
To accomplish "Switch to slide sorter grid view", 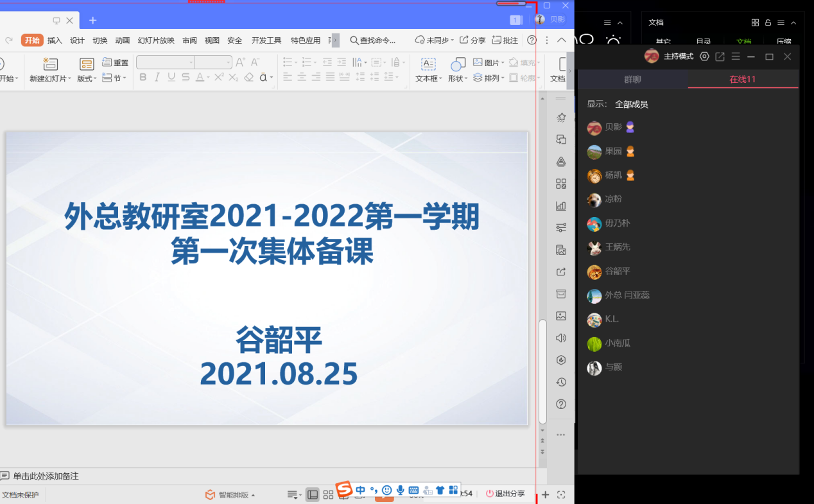I will [328, 494].
